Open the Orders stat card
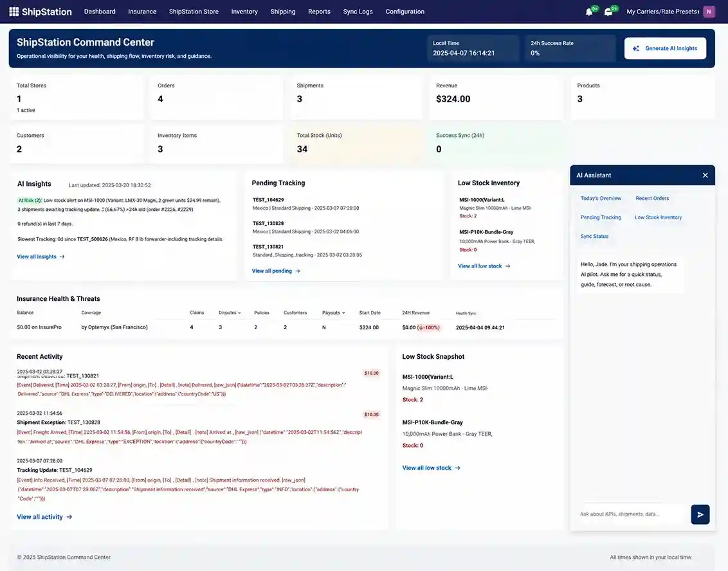The height and width of the screenshot is (571, 728). pyautogui.click(x=216, y=98)
